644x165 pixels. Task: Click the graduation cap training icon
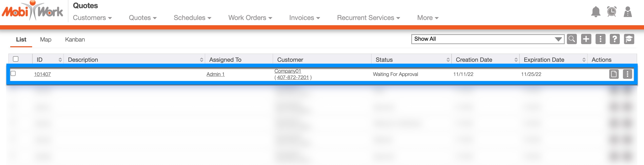(x=629, y=39)
